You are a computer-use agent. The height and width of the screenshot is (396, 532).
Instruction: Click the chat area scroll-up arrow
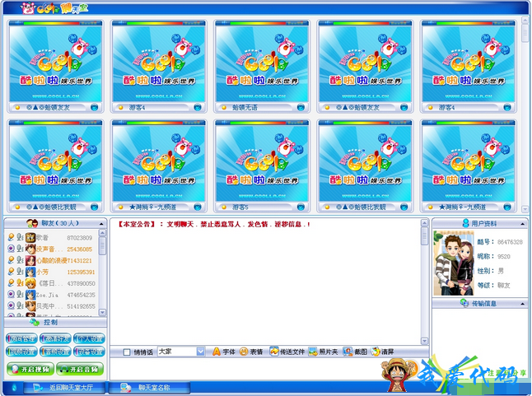(x=424, y=223)
